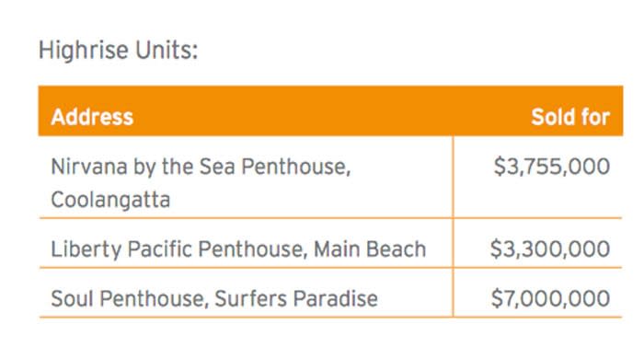Click the word Highrise in heading
Viewport: 644px width, 347px height.
click(x=84, y=50)
